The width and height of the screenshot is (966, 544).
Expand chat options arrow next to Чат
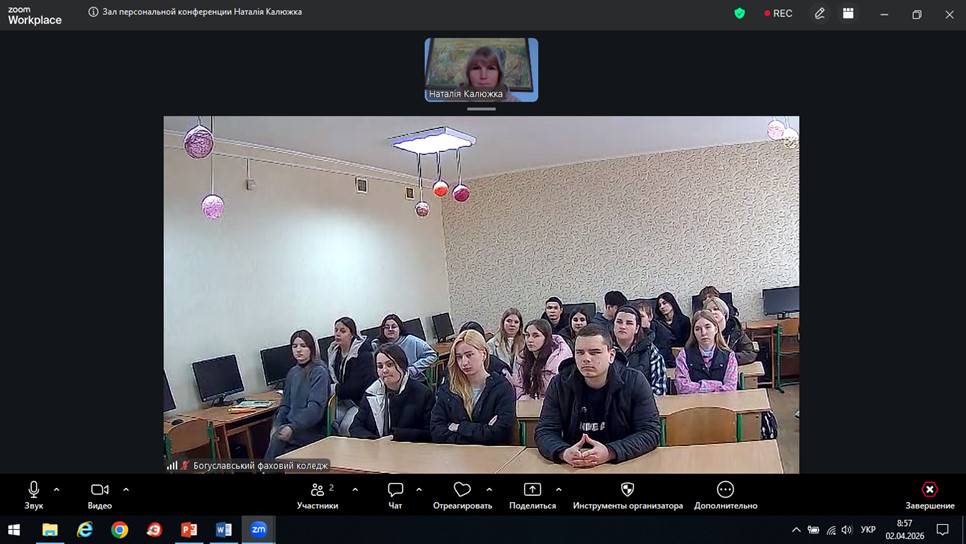coord(419,490)
